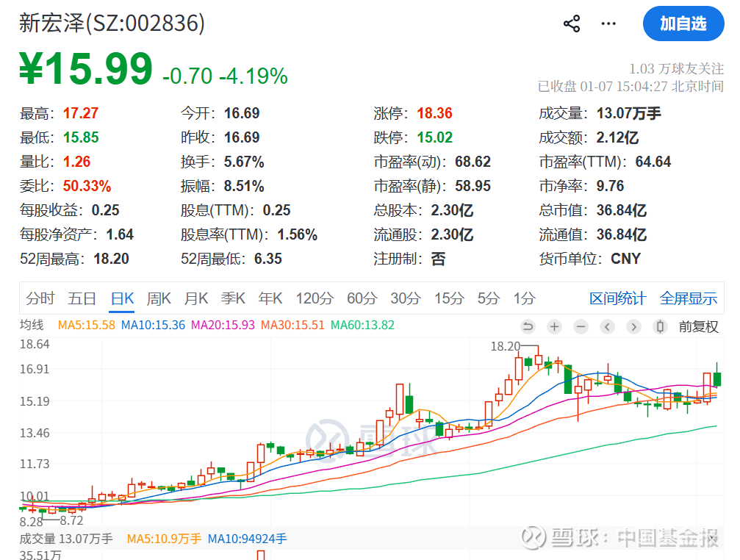Toggle the crosshair/orientation icon near 前复权

[660, 326]
